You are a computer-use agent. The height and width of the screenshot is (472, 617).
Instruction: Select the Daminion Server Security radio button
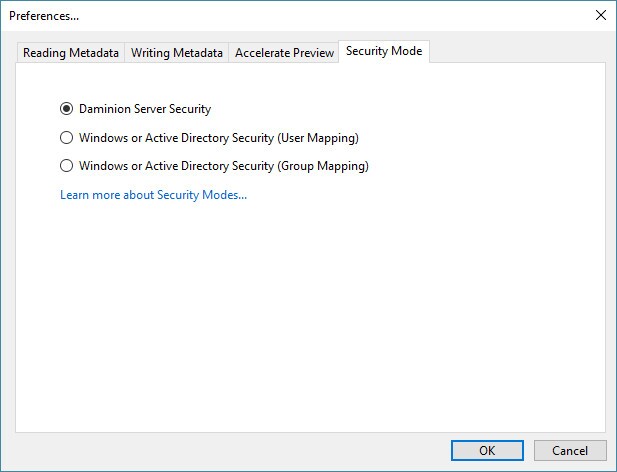67,109
